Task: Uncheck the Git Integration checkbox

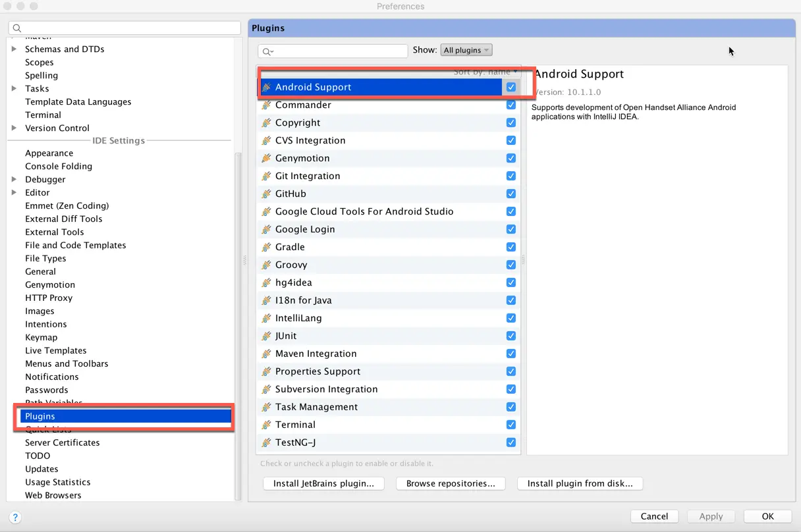Action: pyautogui.click(x=511, y=176)
